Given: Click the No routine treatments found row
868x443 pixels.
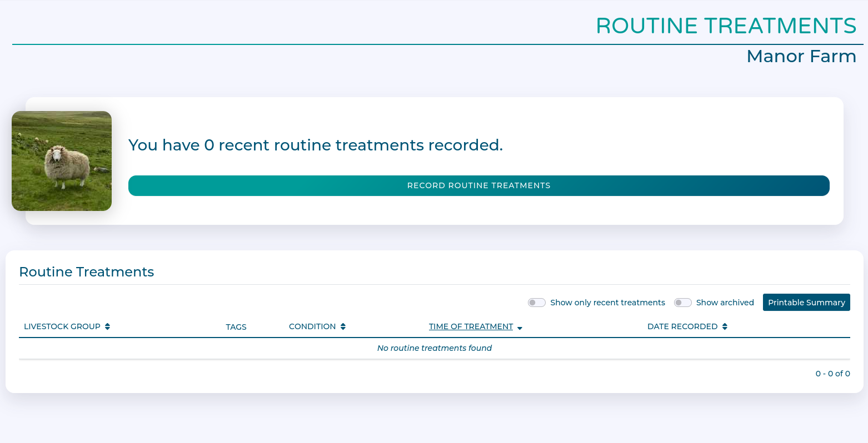Looking at the screenshot, I should (435, 348).
